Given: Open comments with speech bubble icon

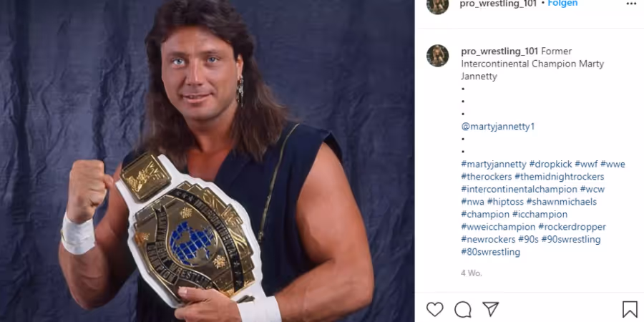Looking at the screenshot, I should pyautogui.click(x=463, y=309).
